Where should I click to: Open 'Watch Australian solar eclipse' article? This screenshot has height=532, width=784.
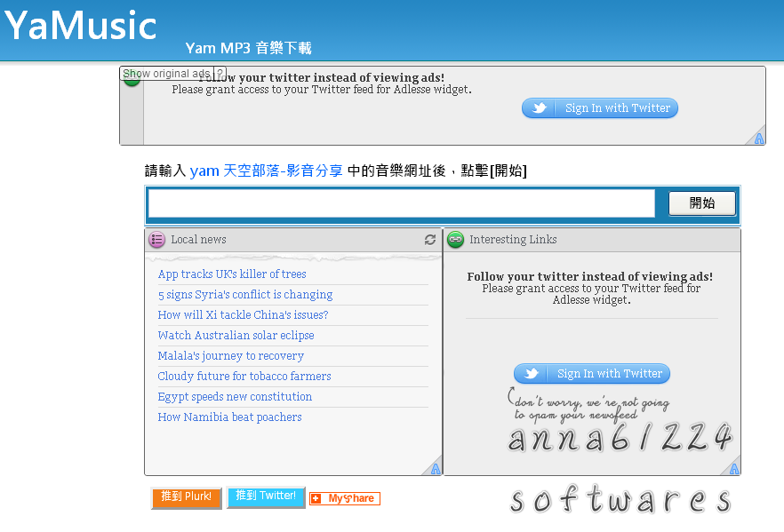click(x=236, y=336)
